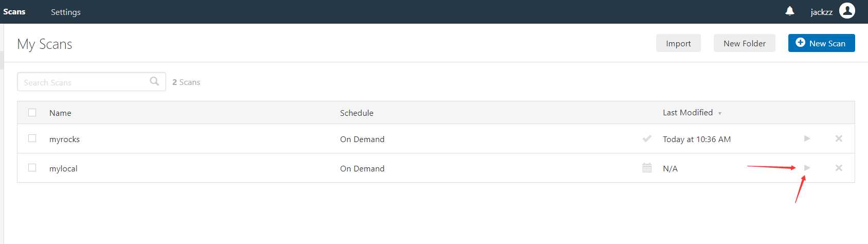Open the jackzz user dropdown
868x244 pixels.
coord(821,12)
